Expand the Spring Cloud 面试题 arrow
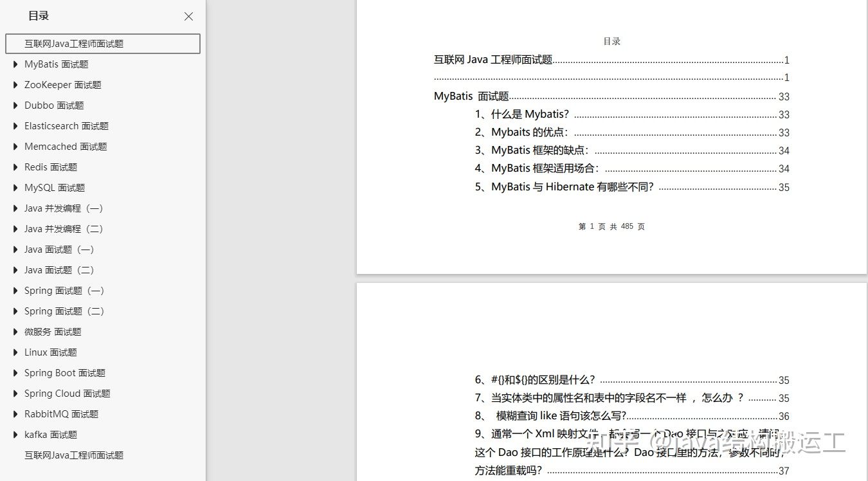Image resolution: width=868 pixels, height=481 pixels. coord(15,394)
